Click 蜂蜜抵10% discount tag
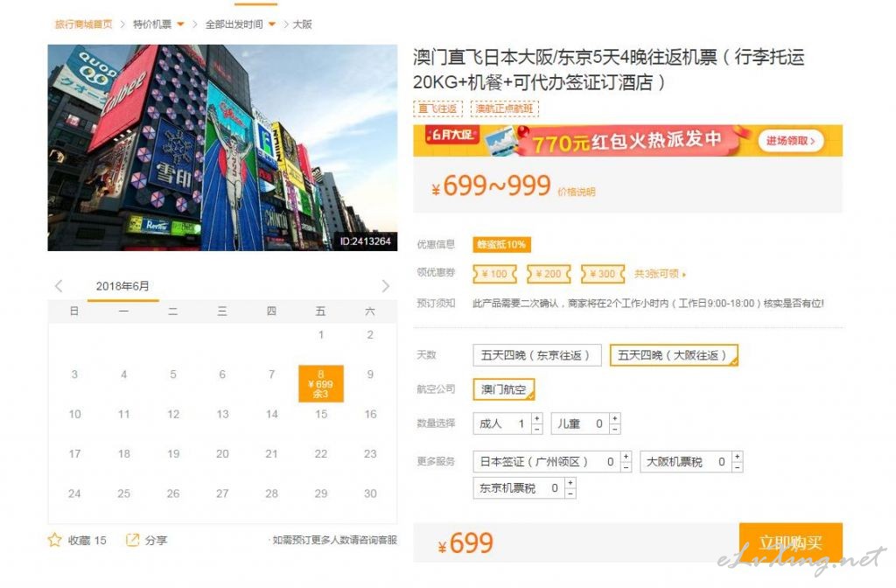896x588 pixels. tap(501, 245)
